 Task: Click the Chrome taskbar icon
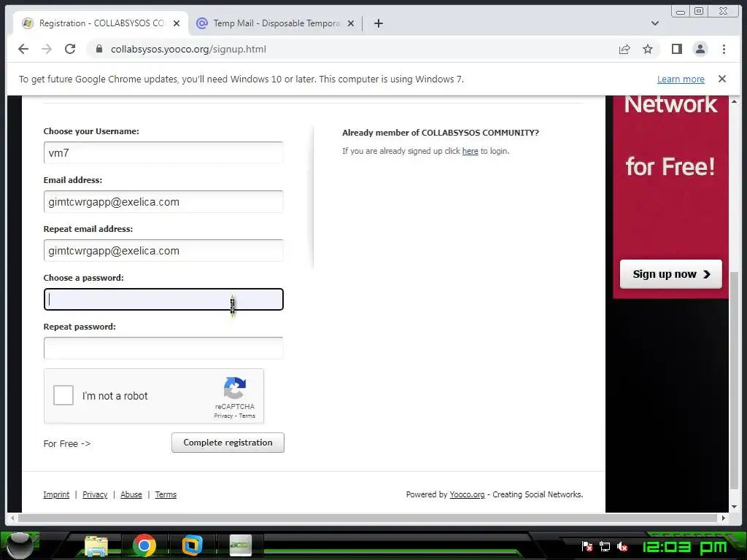(144, 545)
